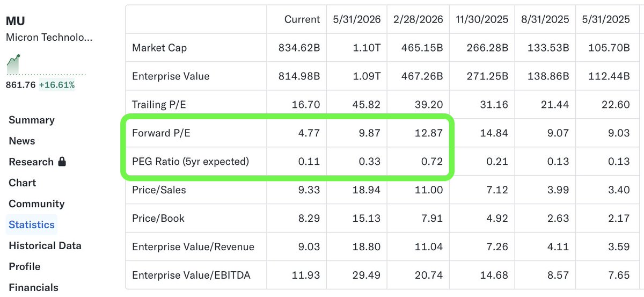
Task: Click the PEG Ratio (5yr expected) label
Action: pos(191,161)
